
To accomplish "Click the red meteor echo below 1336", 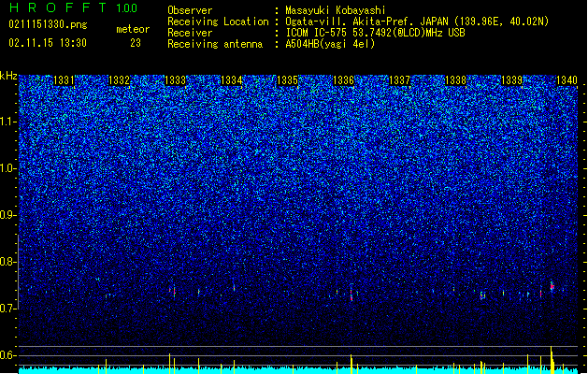I will (351, 295).
